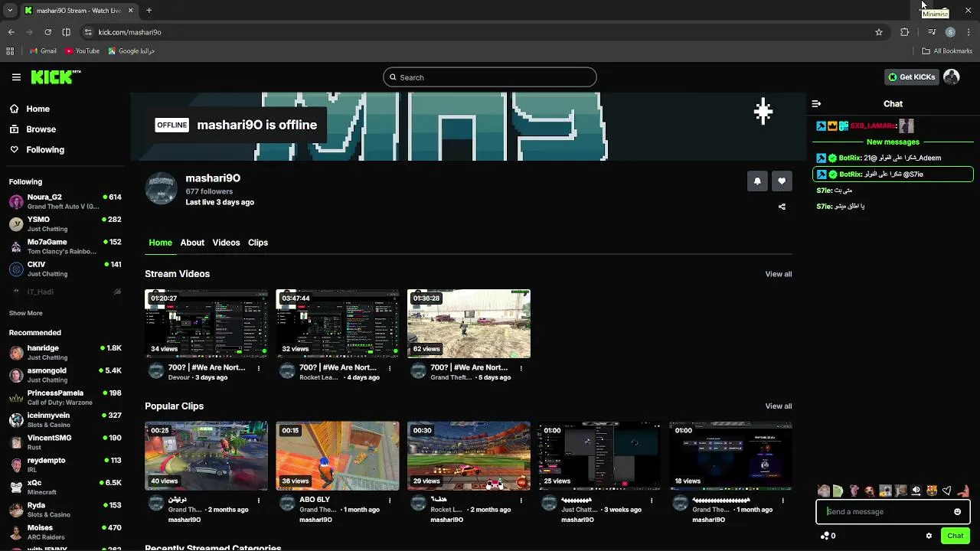Open the emoji picker in message box
Image resolution: width=980 pixels, height=551 pixels.
click(x=957, y=512)
